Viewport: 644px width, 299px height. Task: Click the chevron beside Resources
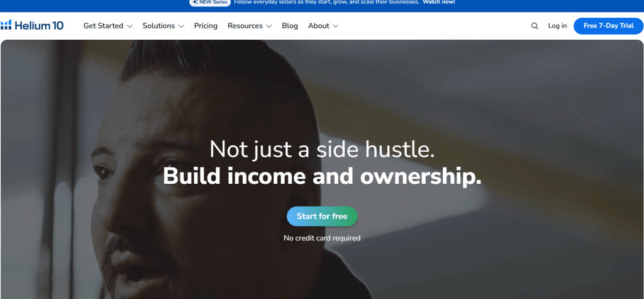click(x=269, y=26)
